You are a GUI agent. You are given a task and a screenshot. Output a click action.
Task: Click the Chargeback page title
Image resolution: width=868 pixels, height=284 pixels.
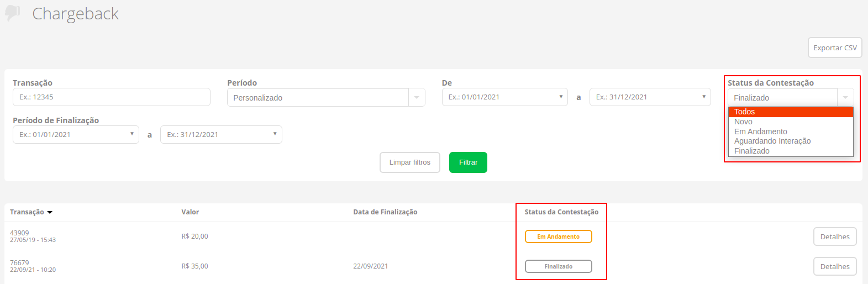75,14
